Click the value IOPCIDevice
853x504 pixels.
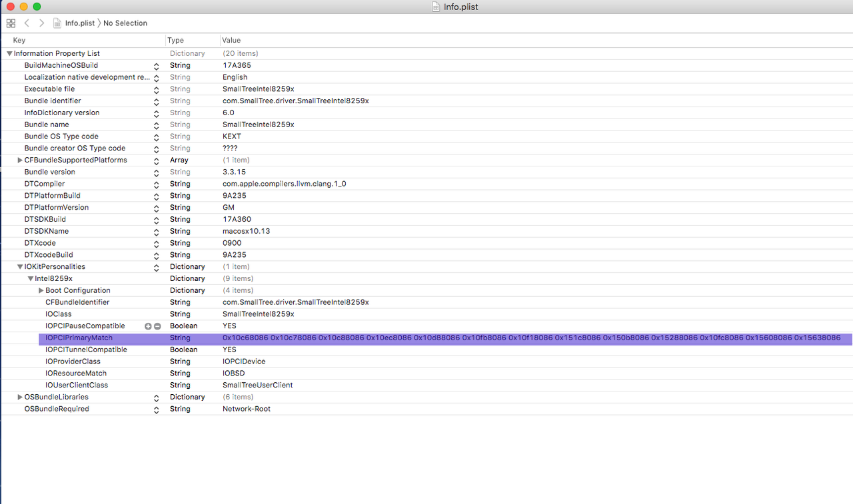point(243,362)
